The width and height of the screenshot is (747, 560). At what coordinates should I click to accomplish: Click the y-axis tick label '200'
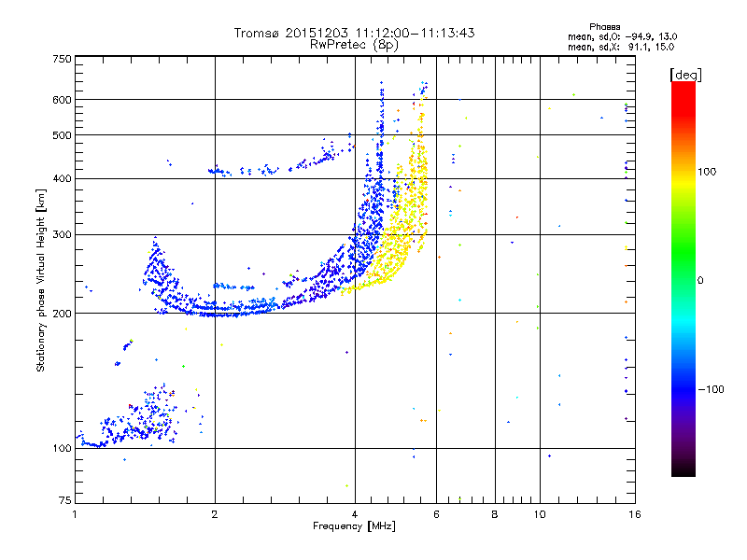pyautogui.click(x=62, y=314)
